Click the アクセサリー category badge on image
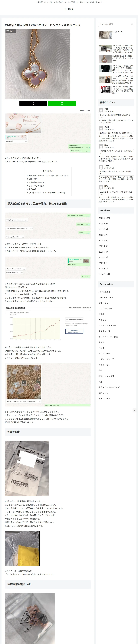This screenshot has width=138, height=644. click(11, 31)
